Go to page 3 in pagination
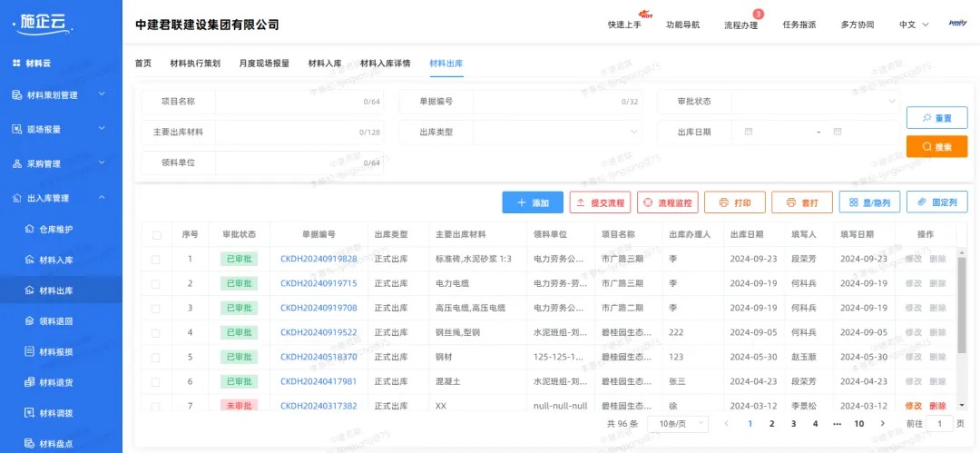 793,424
